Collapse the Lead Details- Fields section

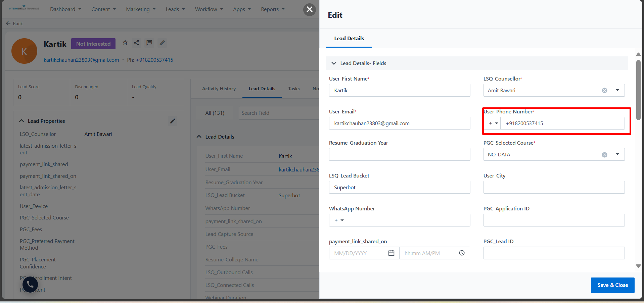point(334,63)
